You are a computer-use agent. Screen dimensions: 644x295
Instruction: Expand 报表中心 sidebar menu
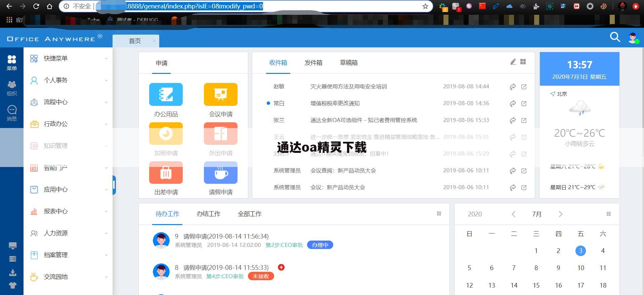click(69, 211)
